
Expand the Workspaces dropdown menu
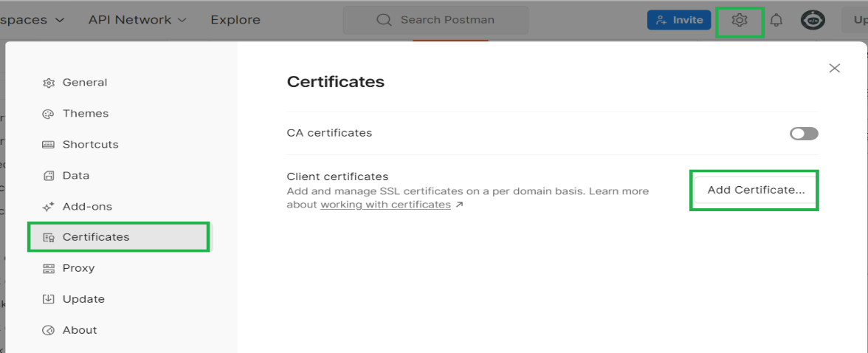[x=32, y=20]
